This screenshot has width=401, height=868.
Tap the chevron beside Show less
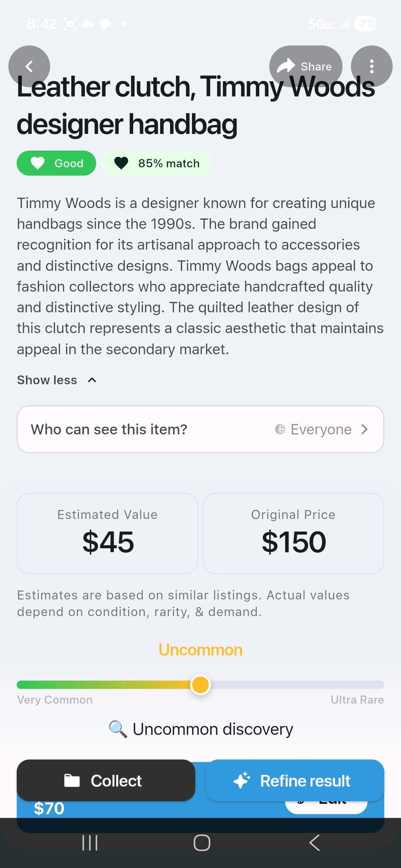click(x=92, y=380)
